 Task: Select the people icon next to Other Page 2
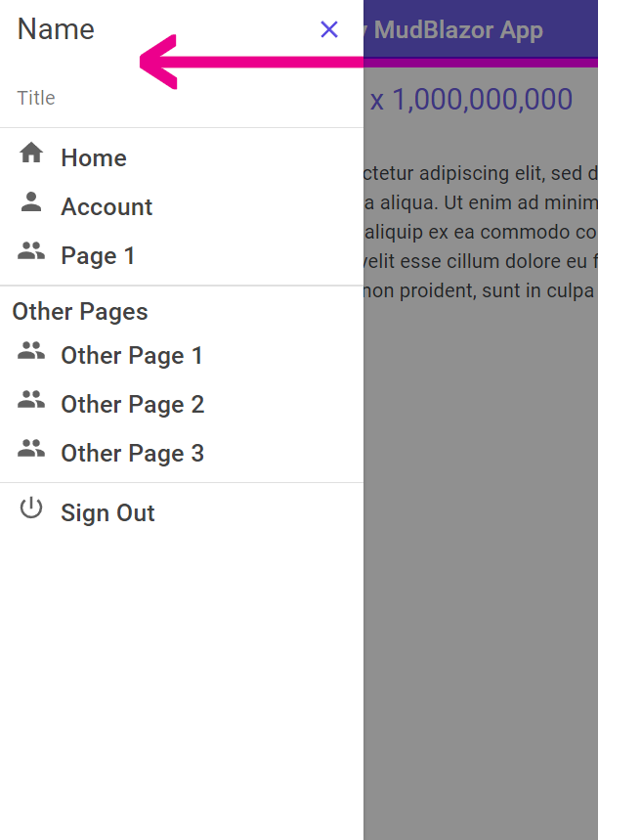tap(31, 400)
